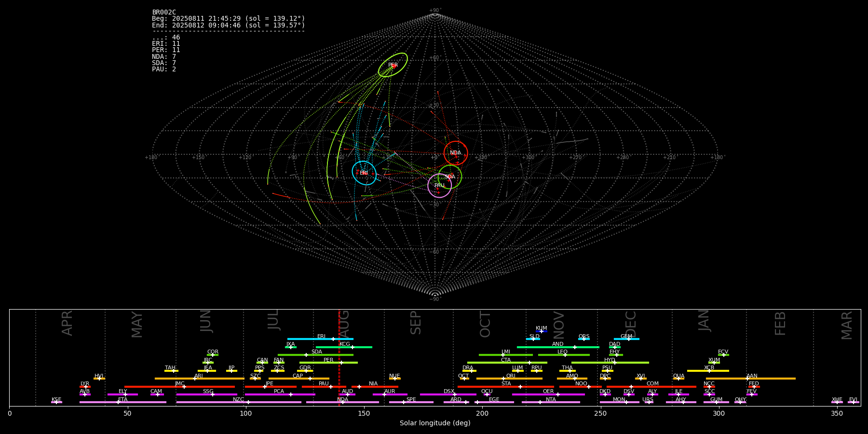Click the QUA shower label in the timeline
868x434 pixels.
679,376
